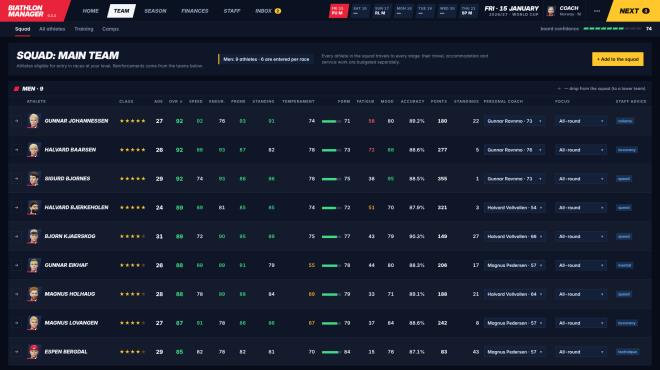Open Gunnar Johannessen's personal coach dropdown
This screenshot has height=370, width=660.
click(514, 121)
